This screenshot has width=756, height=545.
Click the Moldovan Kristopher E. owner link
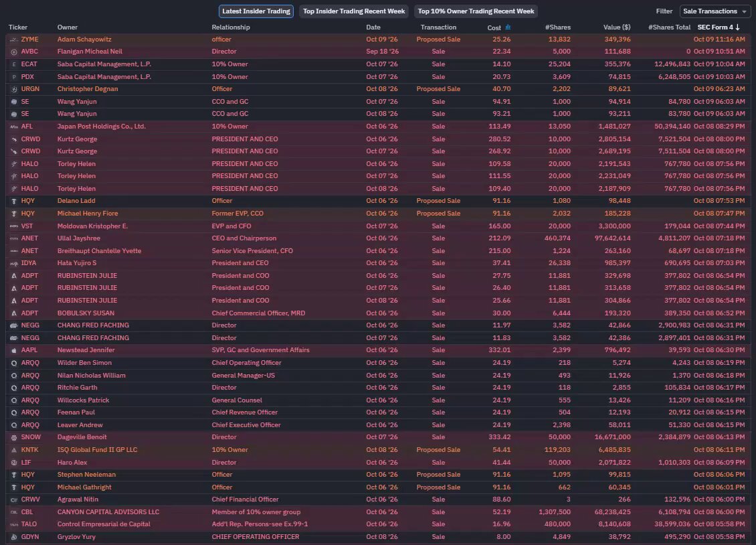click(92, 226)
